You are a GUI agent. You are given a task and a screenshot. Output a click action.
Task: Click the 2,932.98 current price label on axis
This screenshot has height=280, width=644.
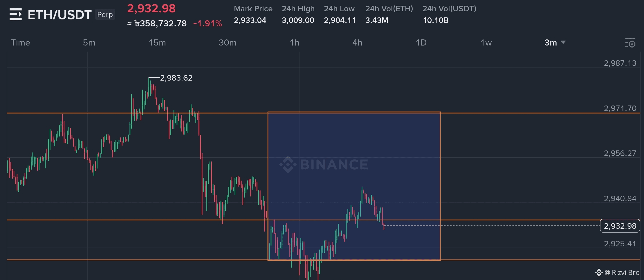click(x=620, y=226)
